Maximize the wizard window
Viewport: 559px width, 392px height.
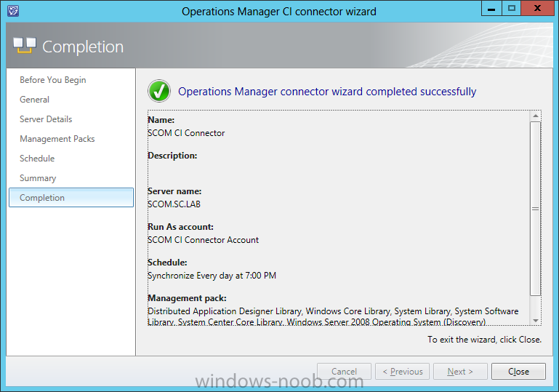511,8
